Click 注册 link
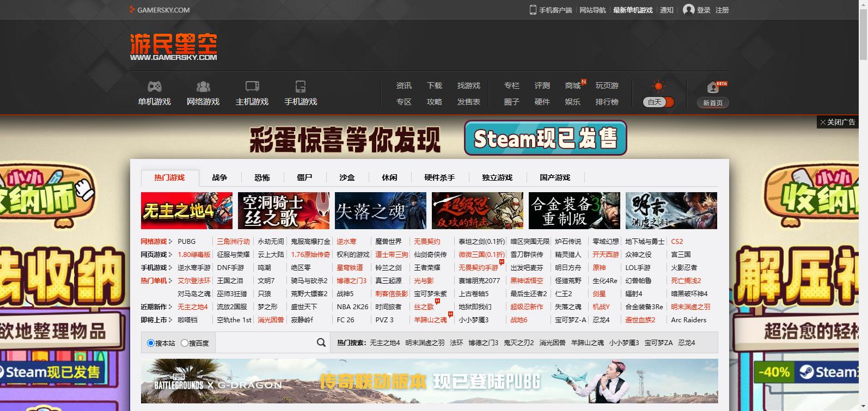This screenshot has width=868, height=411. click(x=722, y=10)
